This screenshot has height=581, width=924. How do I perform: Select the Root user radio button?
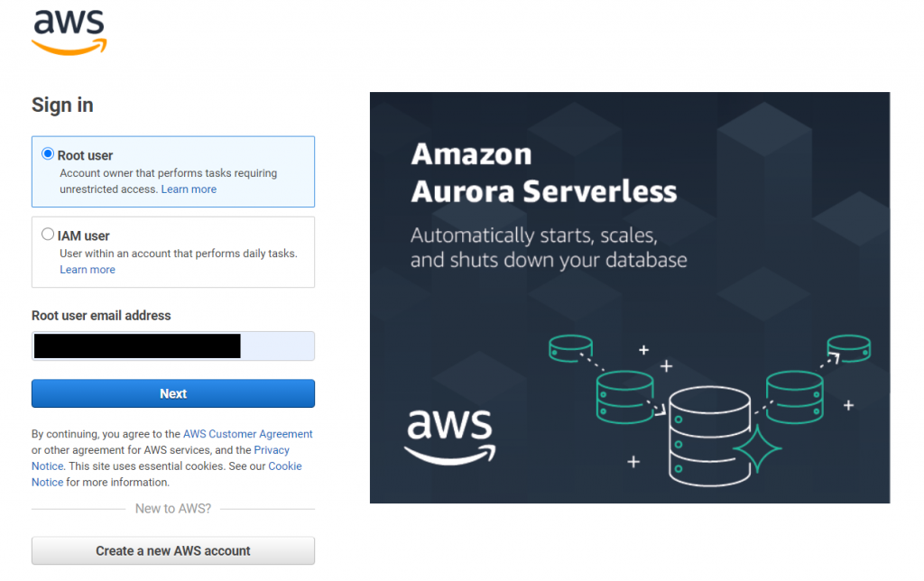click(x=48, y=153)
